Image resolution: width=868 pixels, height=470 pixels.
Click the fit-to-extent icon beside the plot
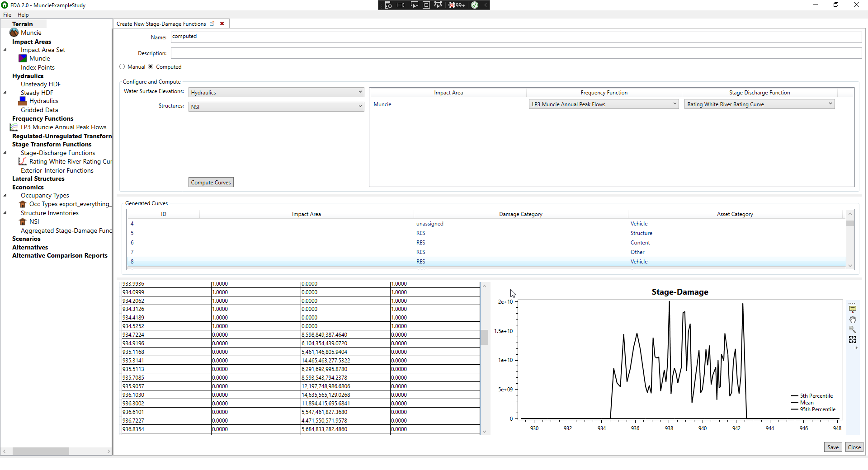click(853, 339)
